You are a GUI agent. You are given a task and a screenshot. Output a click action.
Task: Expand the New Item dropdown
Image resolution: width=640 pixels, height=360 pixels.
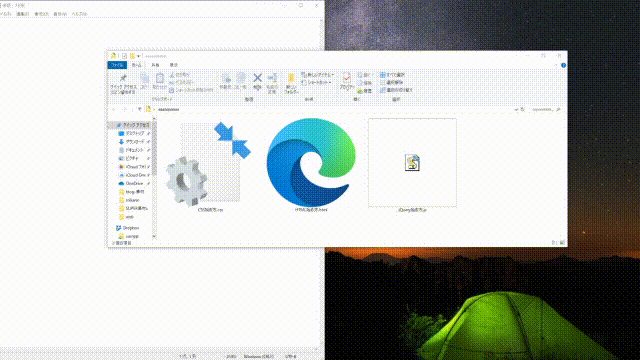(x=318, y=75)
